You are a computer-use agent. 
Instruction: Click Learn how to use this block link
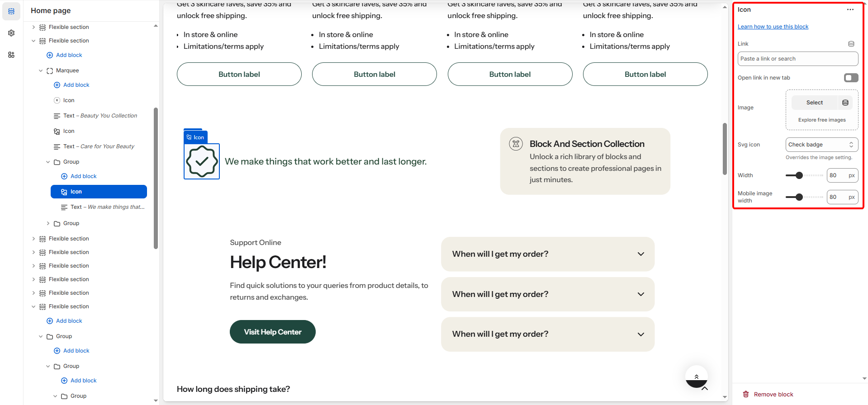(773, 27)
